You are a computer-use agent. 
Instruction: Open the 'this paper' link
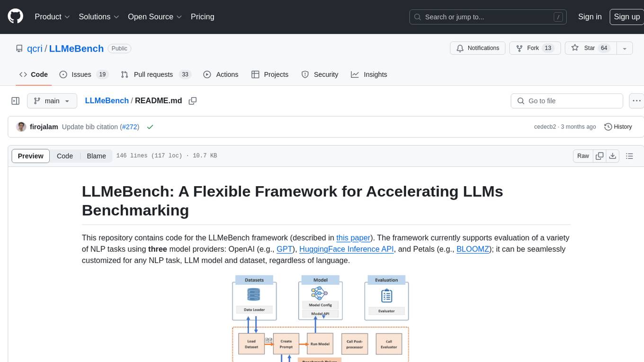click(353, 238)
